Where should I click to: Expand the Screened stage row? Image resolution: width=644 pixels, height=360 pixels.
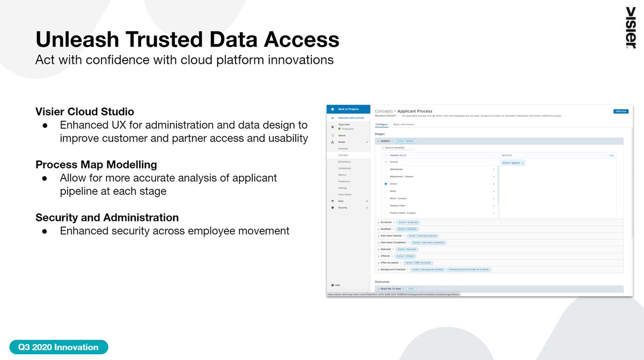pyautogui.click(x=378, y=222)
